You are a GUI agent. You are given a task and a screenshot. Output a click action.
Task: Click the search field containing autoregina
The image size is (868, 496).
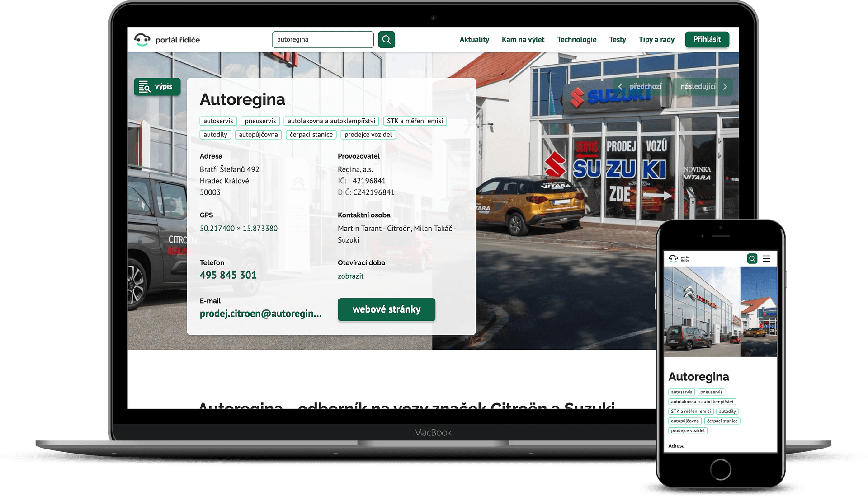tap(323, 40)
